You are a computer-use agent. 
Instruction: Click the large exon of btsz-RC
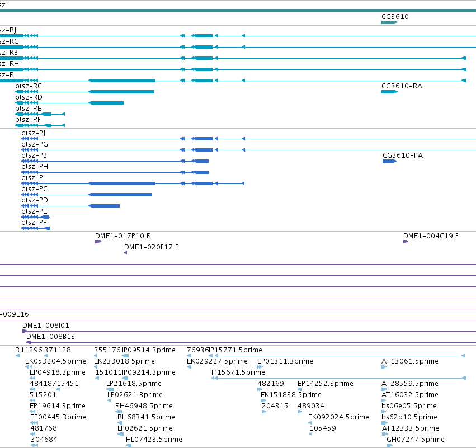(x=121, y=92)
